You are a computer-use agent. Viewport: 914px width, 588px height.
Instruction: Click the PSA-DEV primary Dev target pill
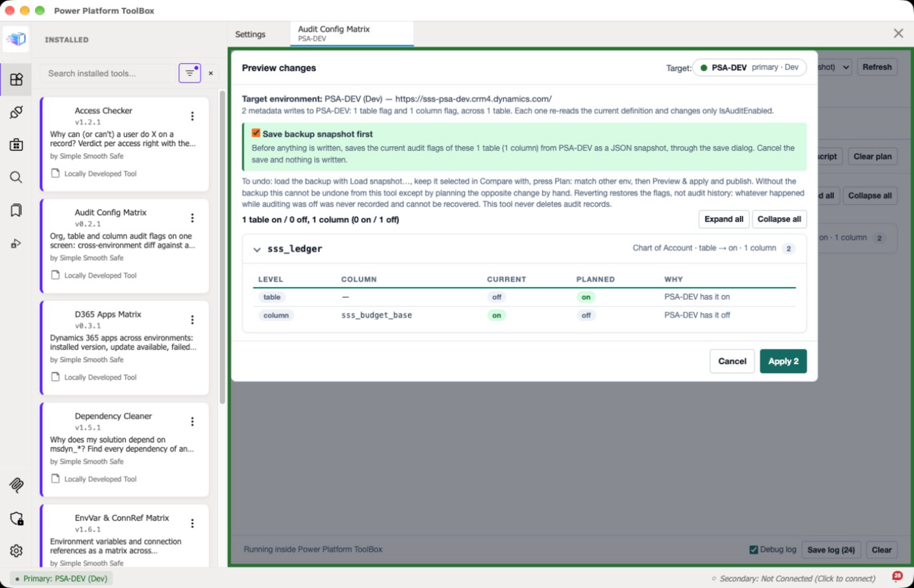[x=749, y=67]
